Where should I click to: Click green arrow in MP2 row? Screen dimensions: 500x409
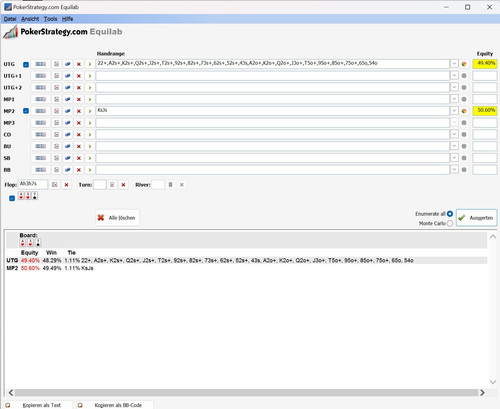click(x=90, y=111)
